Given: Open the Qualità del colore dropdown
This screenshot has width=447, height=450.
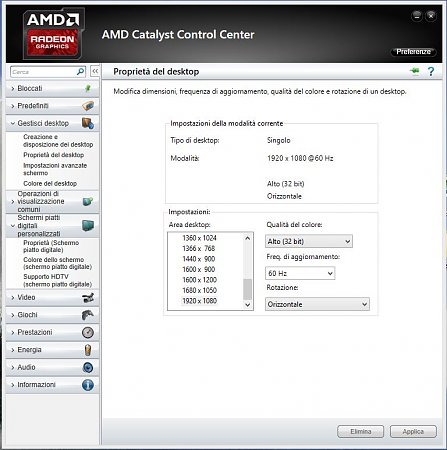Looking at the screenshot, I should pyautogui.click(x=309, y=241).
